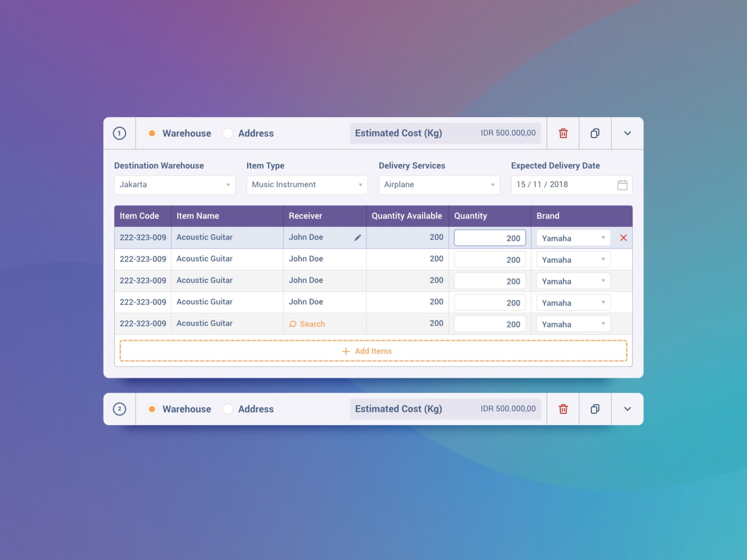Image resolution: width=747 pixels, height=560 pixels.
Task: Click the Search receiver in last row
Action: [x=307, y=324]
